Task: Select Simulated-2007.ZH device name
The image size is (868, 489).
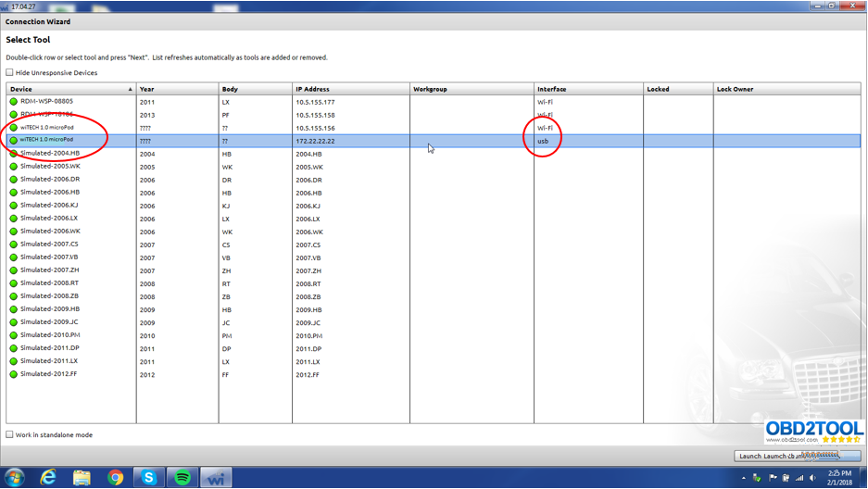Action: 49,270
